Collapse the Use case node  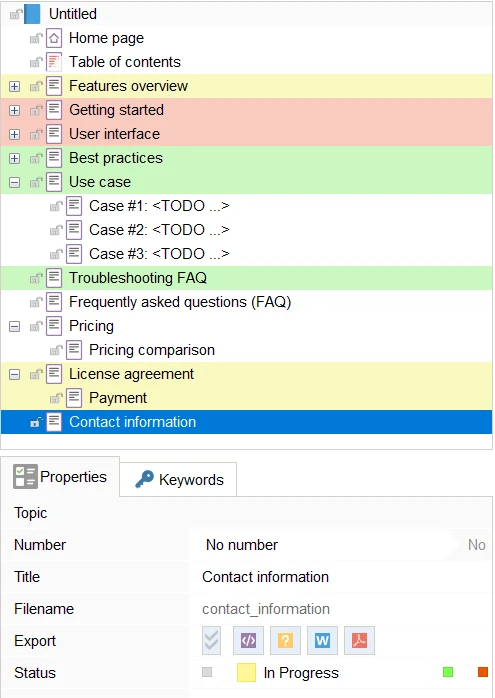point(15,183)
